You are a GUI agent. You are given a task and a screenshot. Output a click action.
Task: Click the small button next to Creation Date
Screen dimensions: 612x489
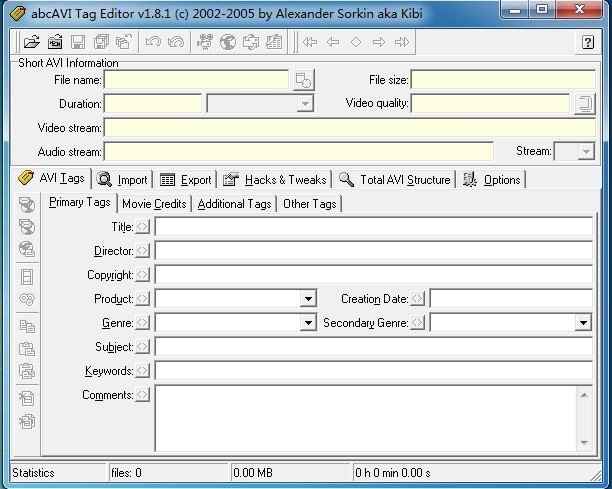[417, 299]
